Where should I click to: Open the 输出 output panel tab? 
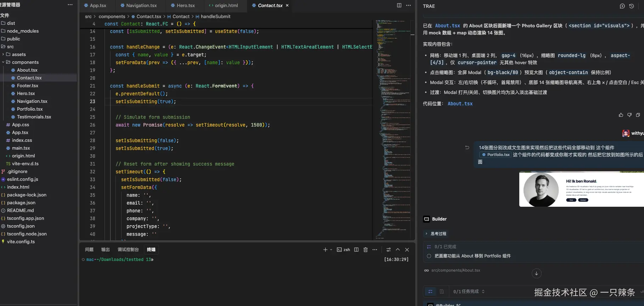click(x=105, y=250)
